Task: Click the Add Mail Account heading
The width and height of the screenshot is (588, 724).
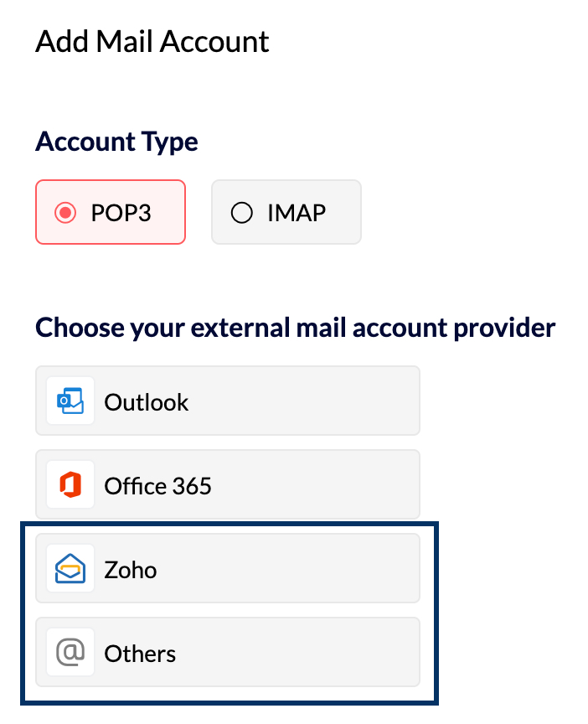Action: [152, 40]
